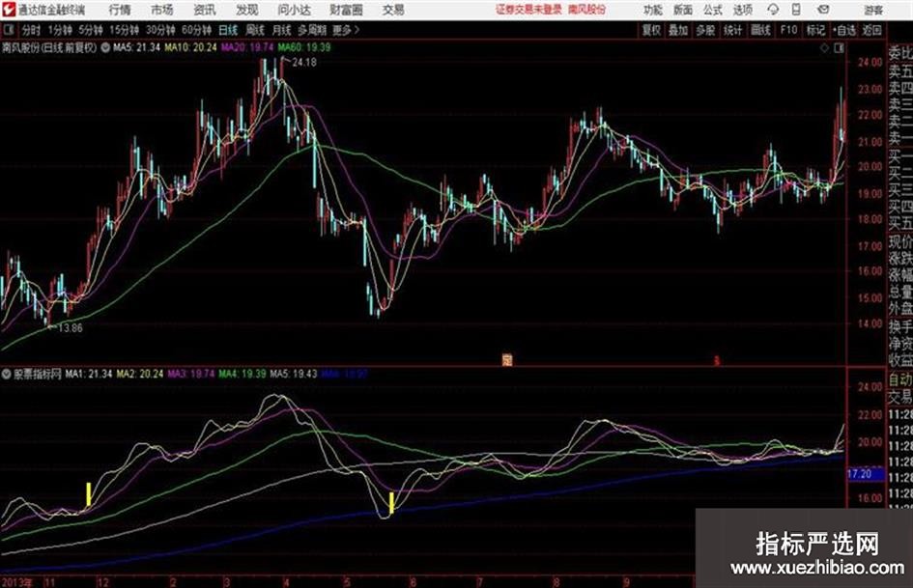913x588 pixels.
Task: Open the 功能 menu
Action: pyautogui.click(x=653, y=10)
